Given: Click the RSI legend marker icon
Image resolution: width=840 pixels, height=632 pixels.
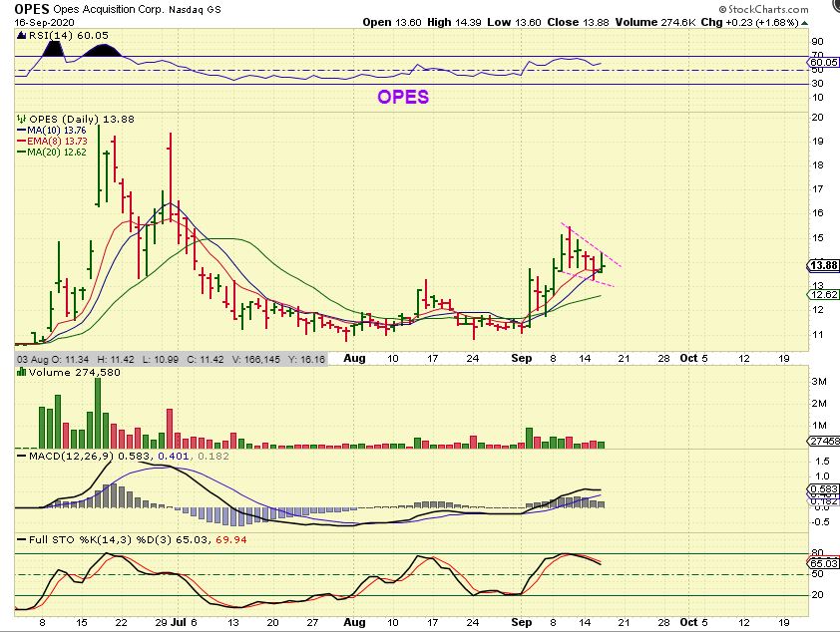Looking at the screenshot, I should (x=21, y=35).
